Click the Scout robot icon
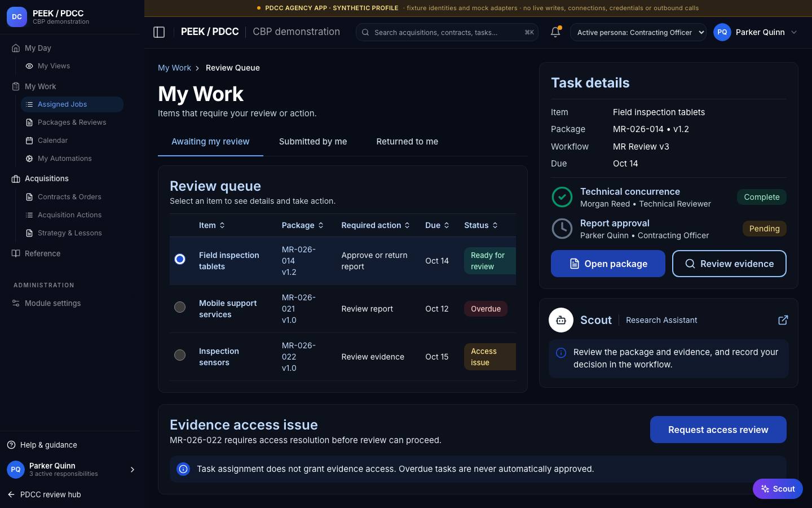This screenshot has height=508, width=812. 561,320
